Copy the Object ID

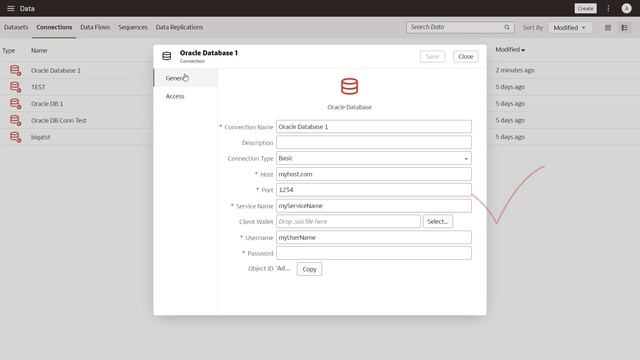(x=309, y=269)
